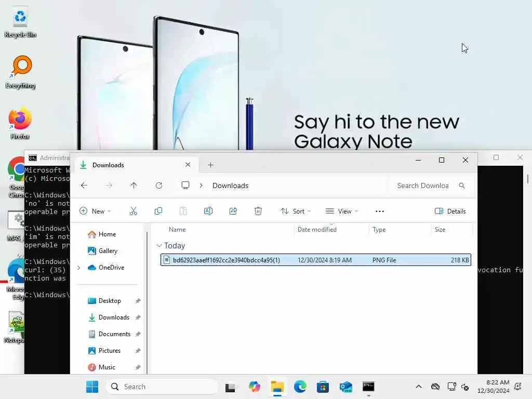Viewport: 532px width, 399px height.
Task: Open the New item dropdown
Action: [x=96, y=211]
